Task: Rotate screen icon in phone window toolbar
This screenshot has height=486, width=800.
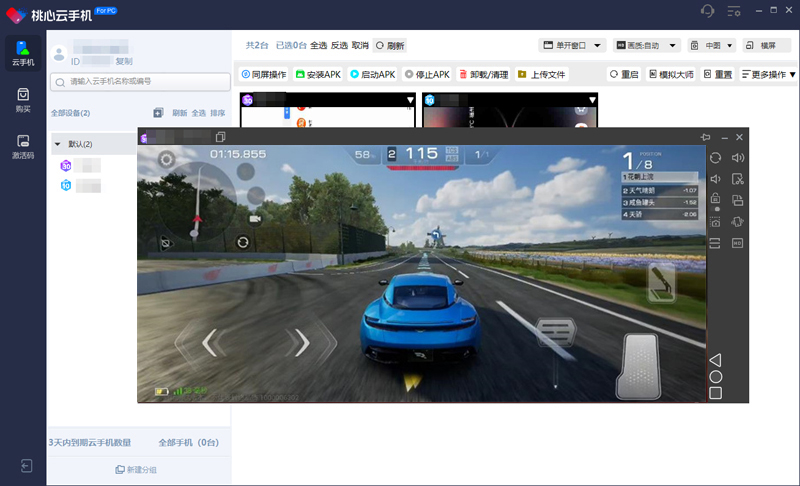Action: click(x=715, y=158)
